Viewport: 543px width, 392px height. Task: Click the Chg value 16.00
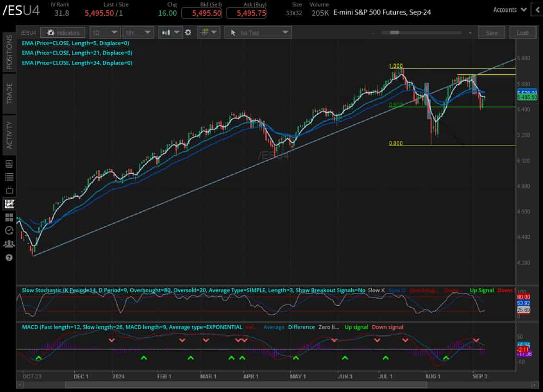[x=168, y=13]
